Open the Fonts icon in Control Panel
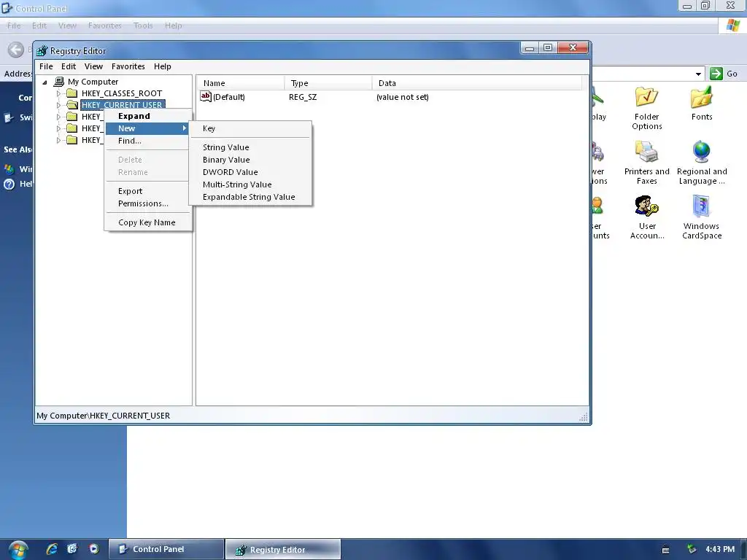Screen dimensions: 747x560 point(701,104)
